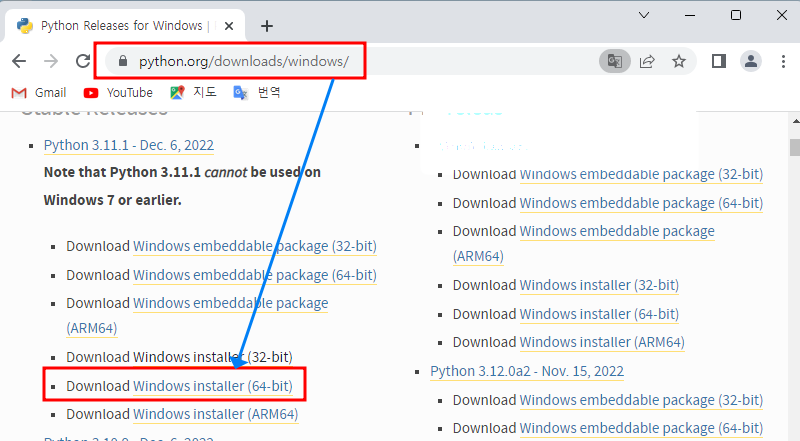The width and height of the screenshot is (800, 441).
Task: Expand the tab search chevron
Action: tap(644, 15)
